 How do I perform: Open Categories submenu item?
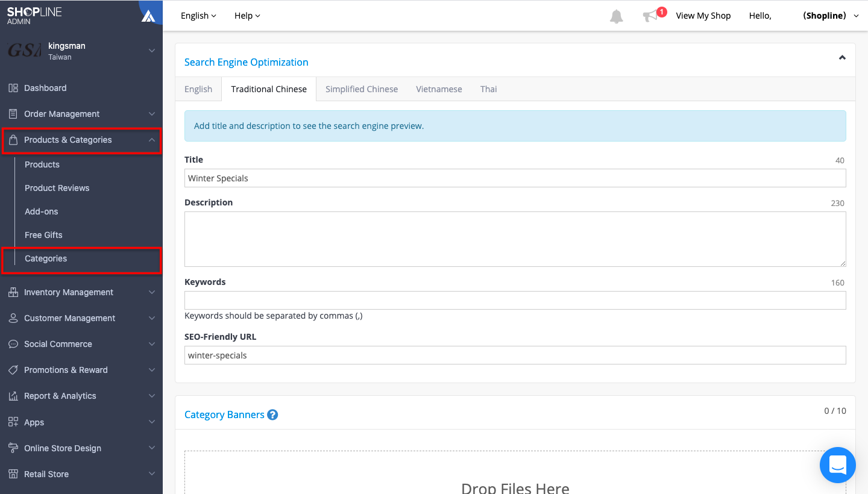(x=46, y=258)
